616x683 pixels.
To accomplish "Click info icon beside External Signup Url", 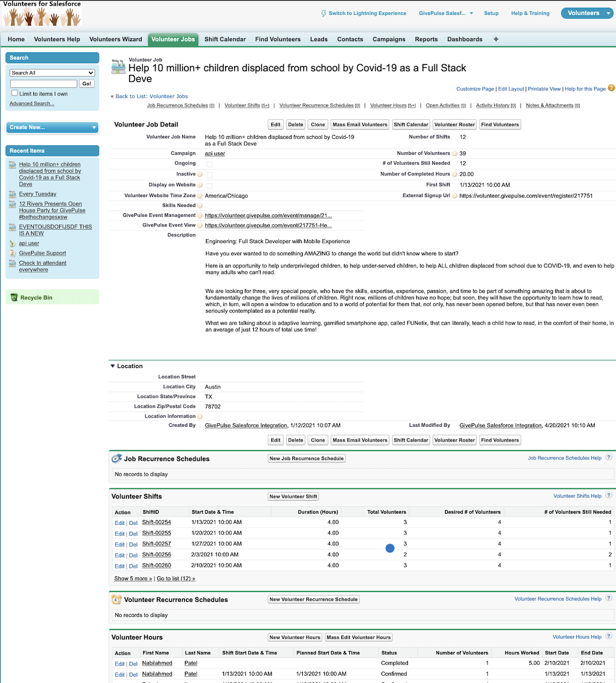I will coord(455,196).
